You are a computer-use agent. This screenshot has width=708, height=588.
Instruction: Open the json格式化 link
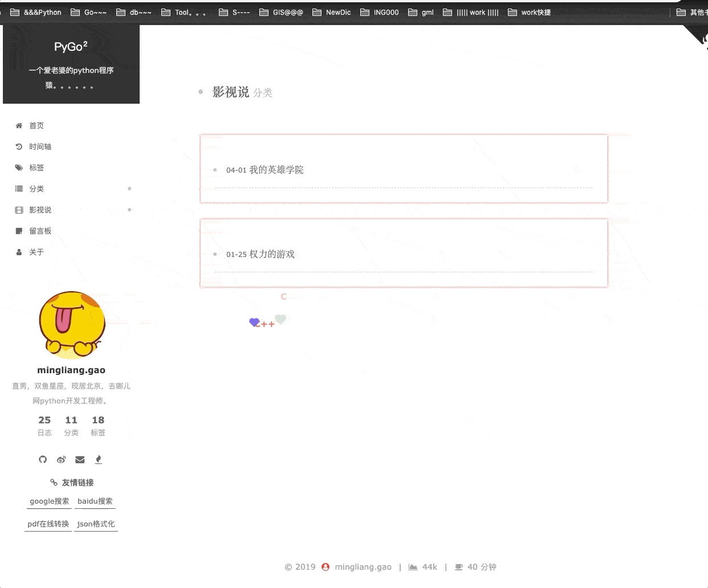click(x=96, y=524)
